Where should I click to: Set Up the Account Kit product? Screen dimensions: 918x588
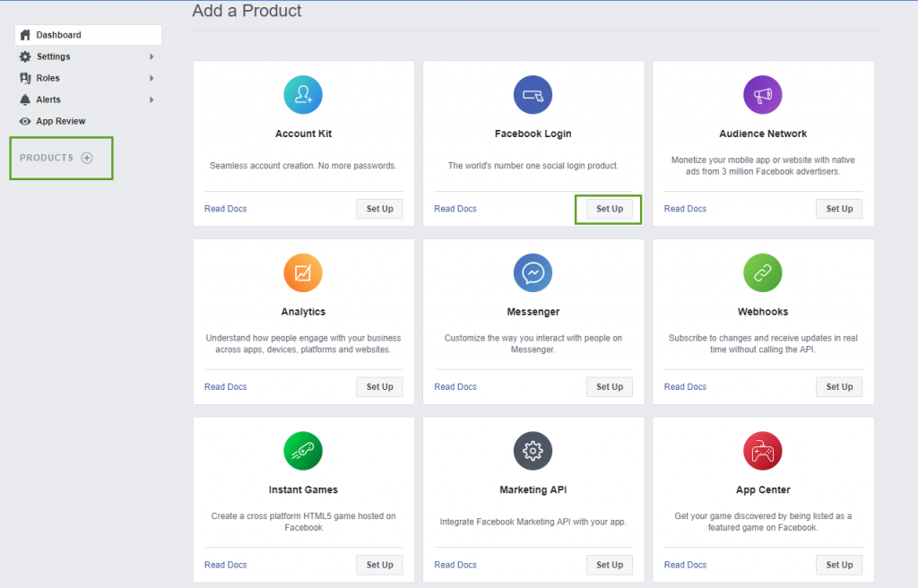379,209
